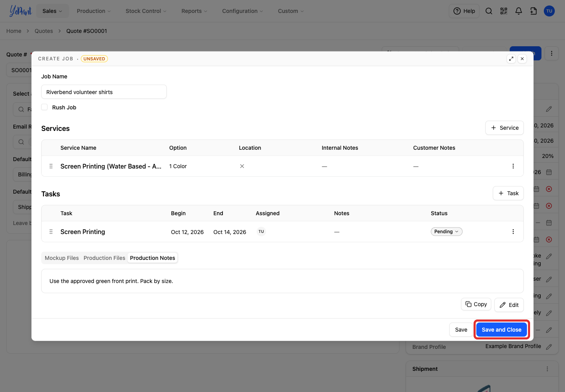Open the quote page more options menu
565x392 pixels.
pos(552,53)
